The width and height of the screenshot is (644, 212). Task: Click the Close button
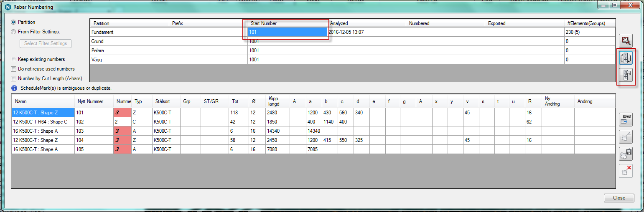click(619, 198)
